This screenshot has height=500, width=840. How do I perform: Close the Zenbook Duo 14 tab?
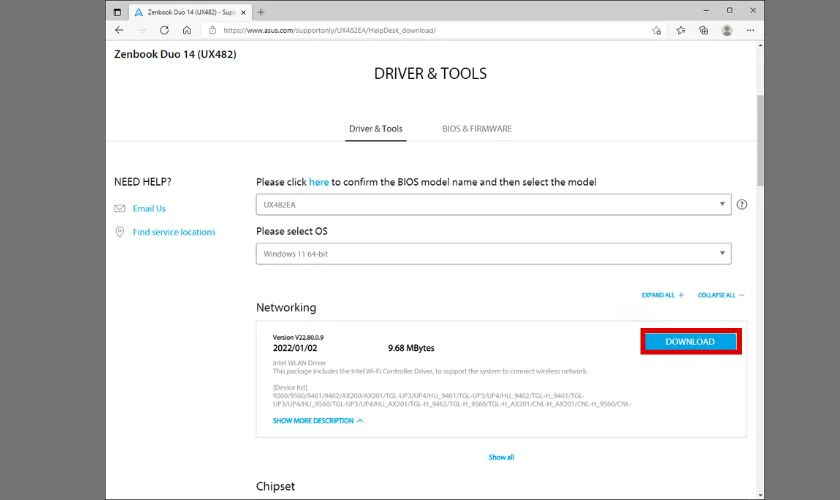point(243,12)
